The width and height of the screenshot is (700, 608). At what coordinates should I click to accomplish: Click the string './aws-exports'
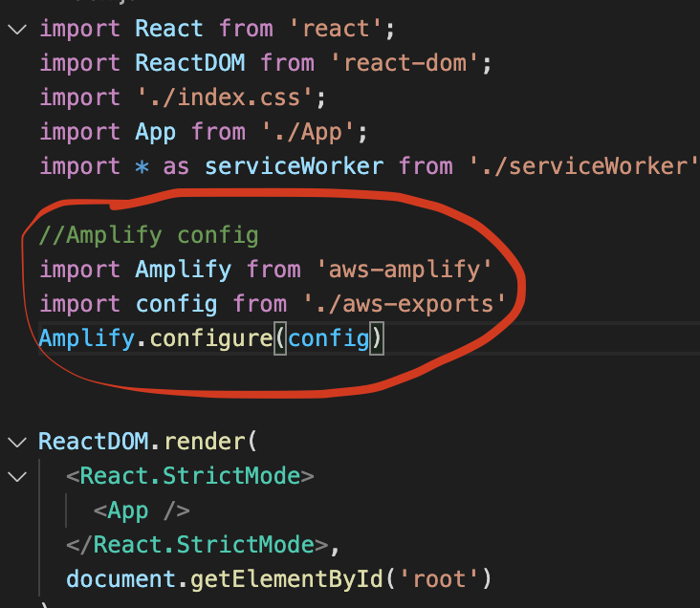click(x=405, y=304)
